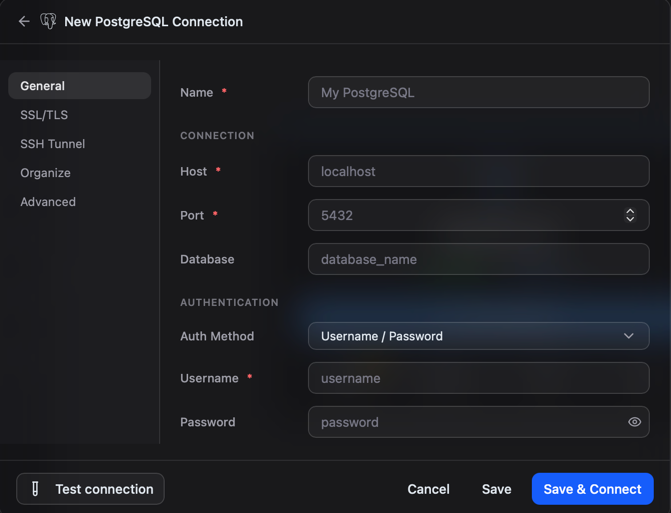Click the Port stepper arrows
Image resolution: width=671 pixels, height=513 pixels.
[x=630, y=215]
